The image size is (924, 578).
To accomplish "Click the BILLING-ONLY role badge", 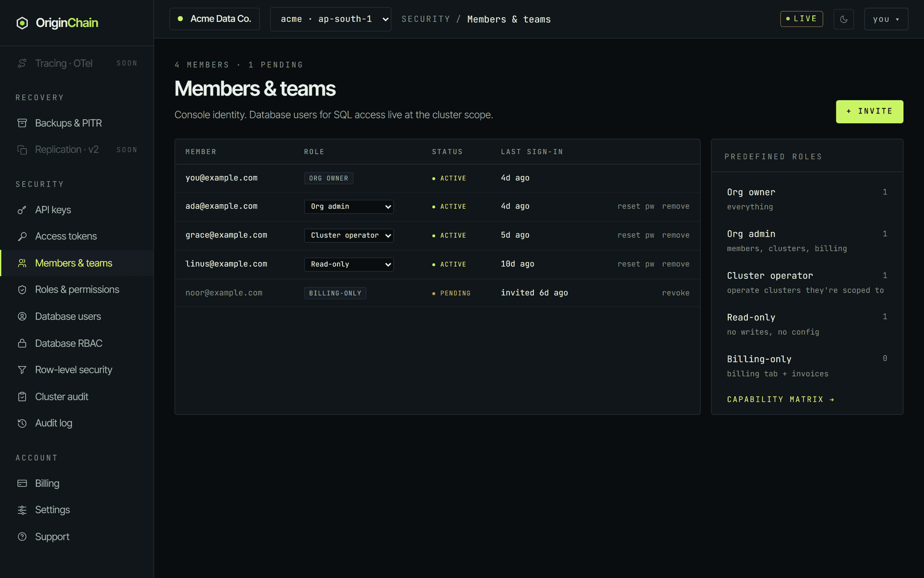I will [x=335, y=293].
